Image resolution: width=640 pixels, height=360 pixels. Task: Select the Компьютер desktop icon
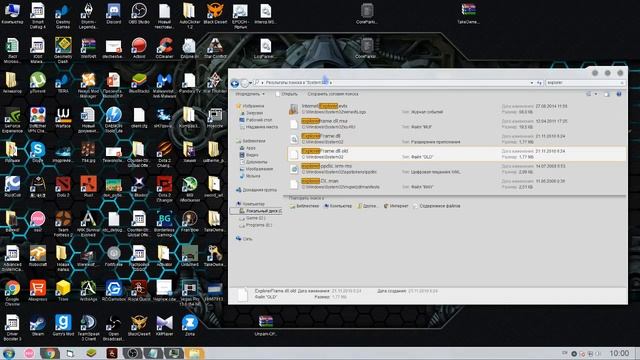(12, 14)
